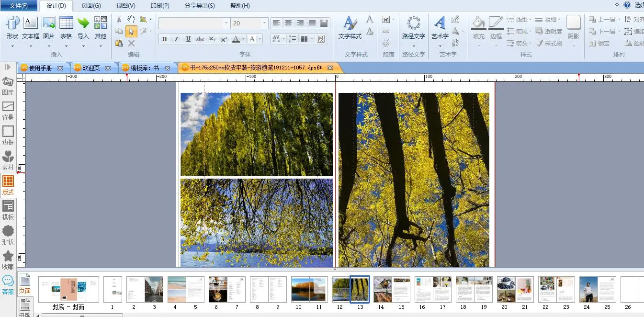Toggle underline formatting

click(x=188, y=39)
